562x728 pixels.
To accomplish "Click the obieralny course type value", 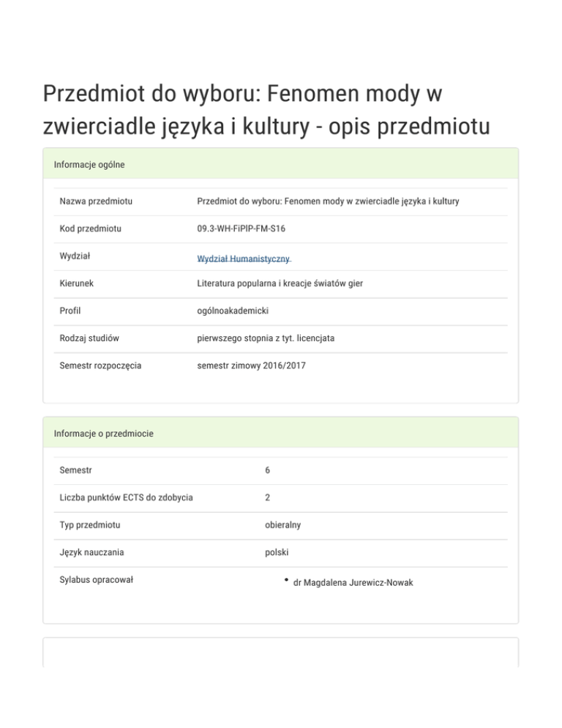I will pyautogui.click(x=282, y=525).
